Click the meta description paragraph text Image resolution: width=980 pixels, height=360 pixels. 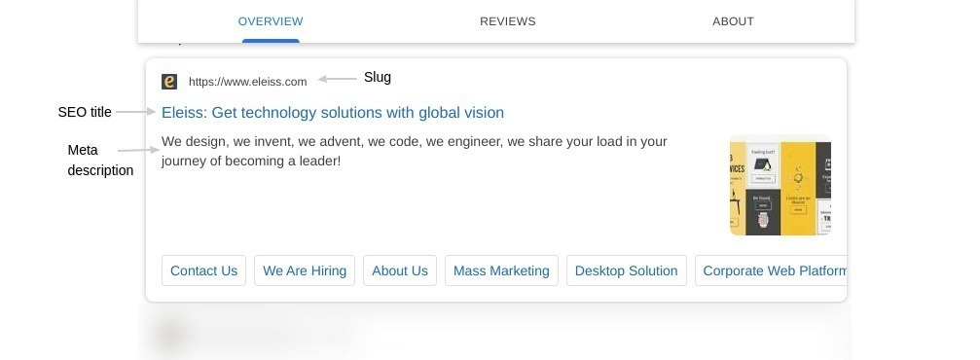pos(415,151)
